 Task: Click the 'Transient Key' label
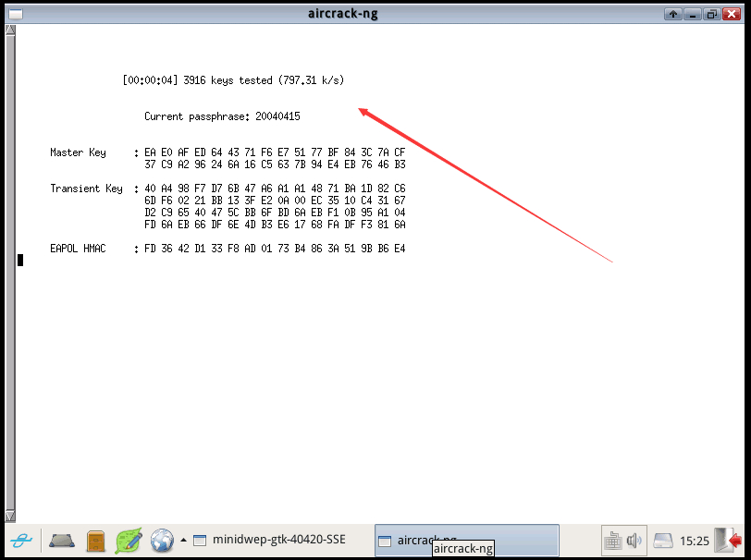[86, 189]
